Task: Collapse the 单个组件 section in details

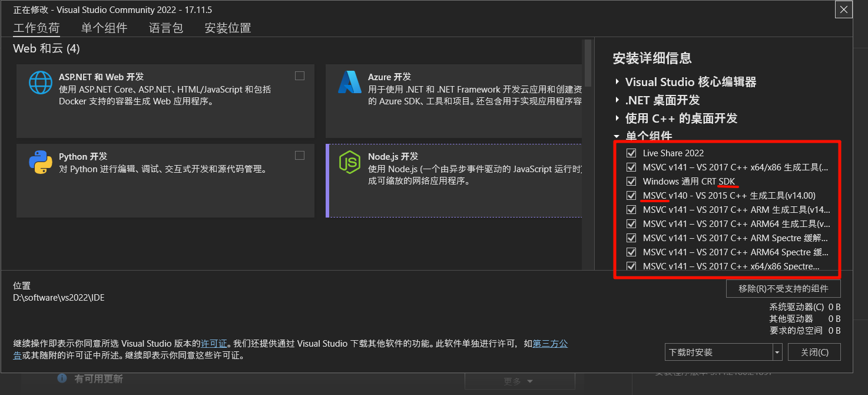Action: pyautogui.click(x=617, y=136)
